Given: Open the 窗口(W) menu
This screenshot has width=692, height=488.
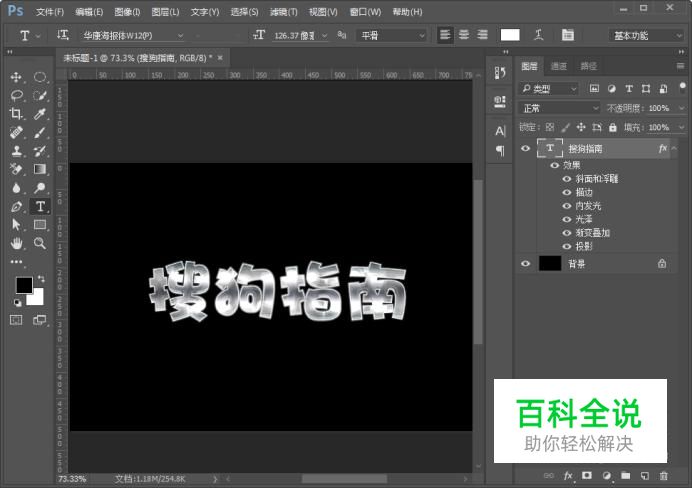Looking at the screenshot, I should [365, 12].
